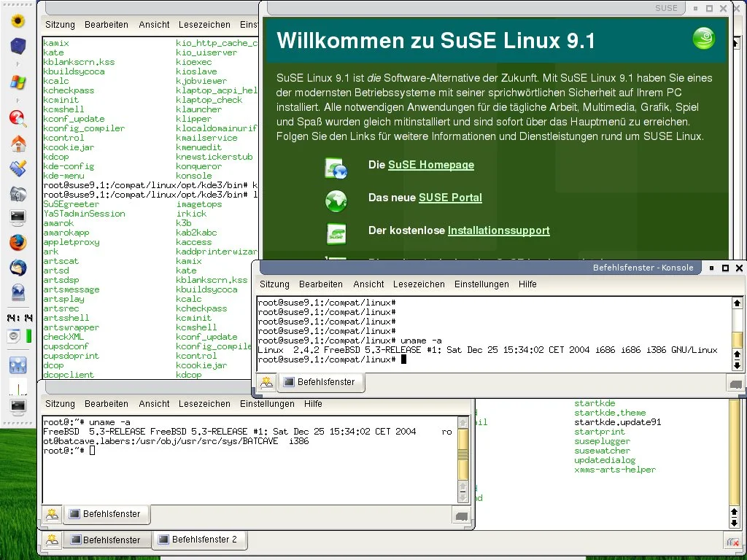Click close-session icon at bottom right corner

(732, 540)
